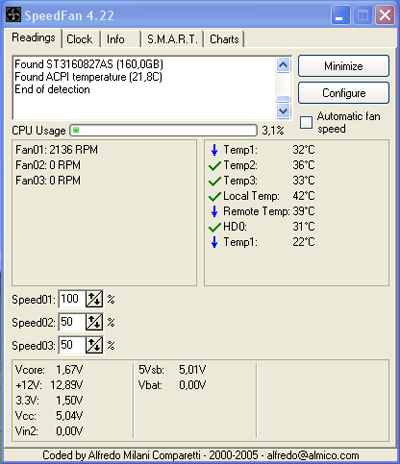Click the green checkmark beside Local Temp
This screenshot has height=464, width=400.
[x=215, y=196]
